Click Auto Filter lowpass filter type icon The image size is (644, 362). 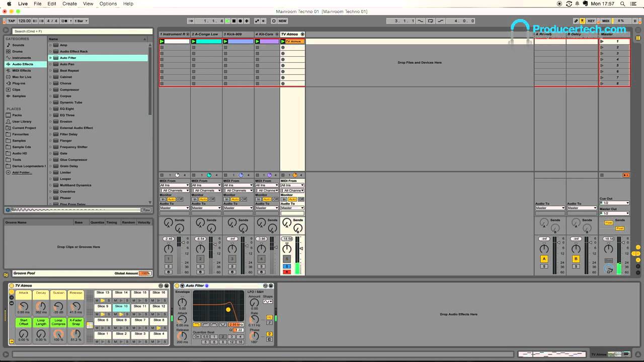[x=196, y=325]
